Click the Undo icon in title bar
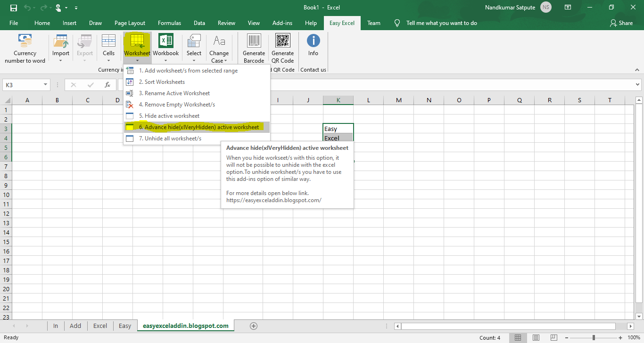Image resolution: width=644 pixels, height=343 pixels. pyautogui.click(x=27, y=8)
